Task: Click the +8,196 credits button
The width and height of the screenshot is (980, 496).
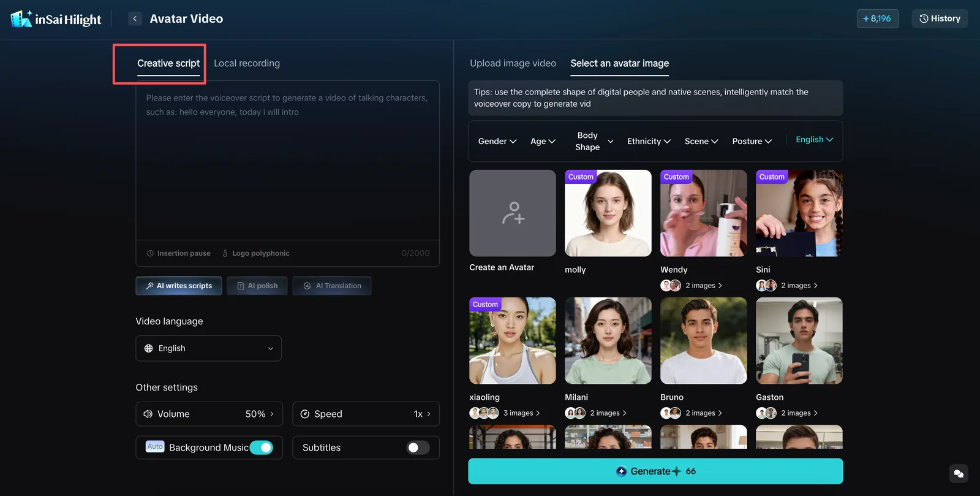Action: point(878,18)
